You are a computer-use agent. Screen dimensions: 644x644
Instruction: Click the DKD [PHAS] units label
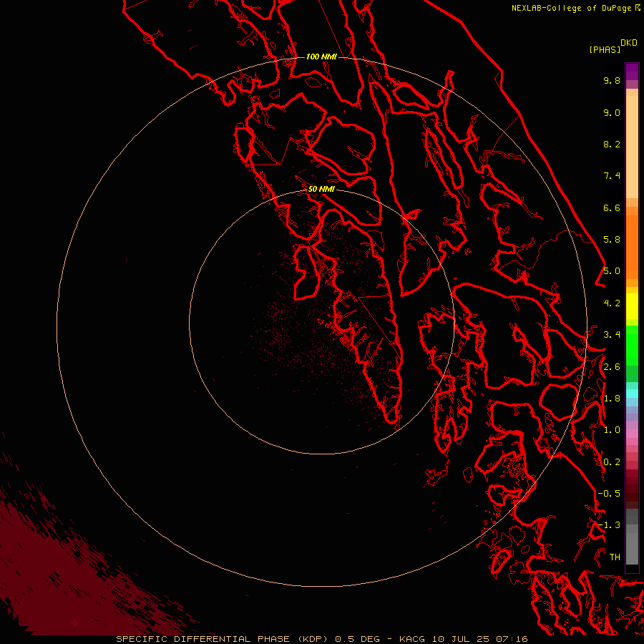pos(613,46)
